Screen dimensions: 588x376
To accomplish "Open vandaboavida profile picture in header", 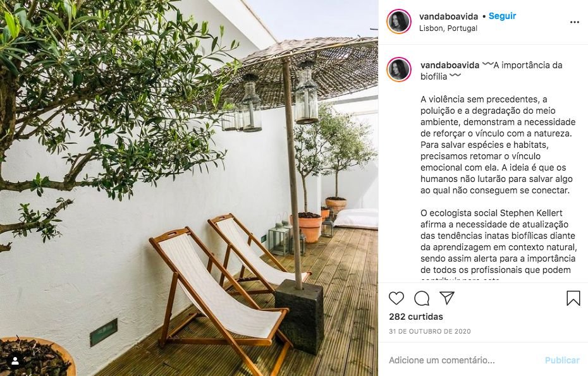I will coord(398,21).
